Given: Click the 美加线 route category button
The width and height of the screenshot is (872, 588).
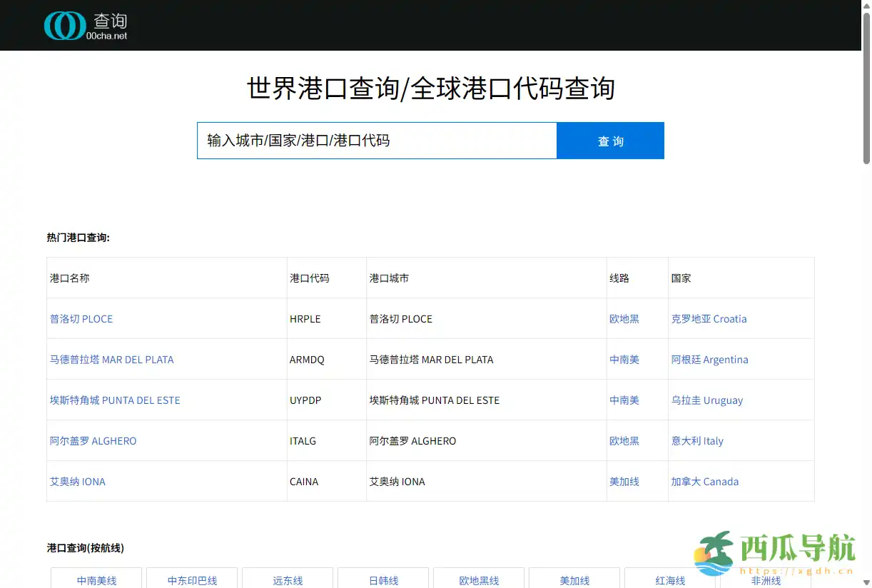Looking at the screenshot, I should coord(574,580).
